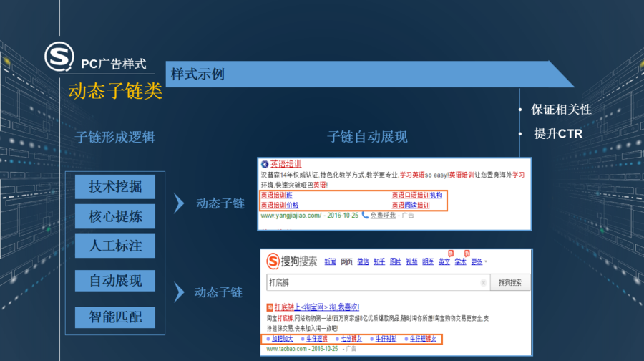Click the clear (x) icon in the search box

pos(484,283)
